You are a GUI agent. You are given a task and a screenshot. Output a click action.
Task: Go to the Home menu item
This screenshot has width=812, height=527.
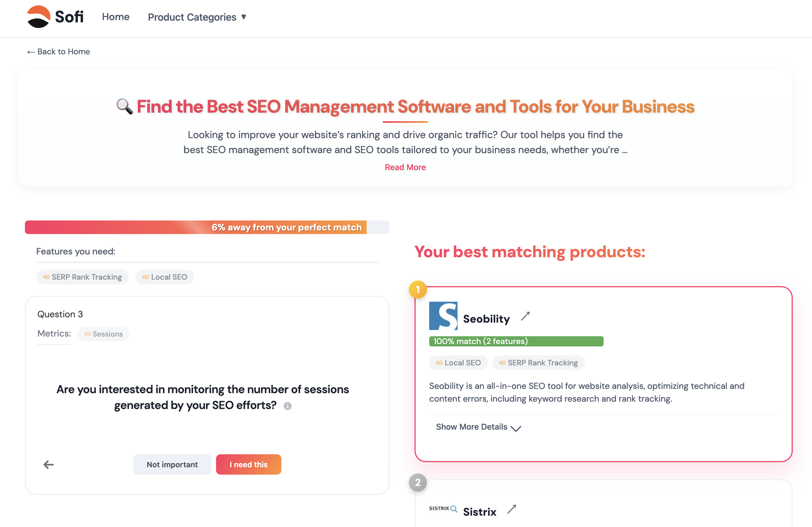[116, 17]
